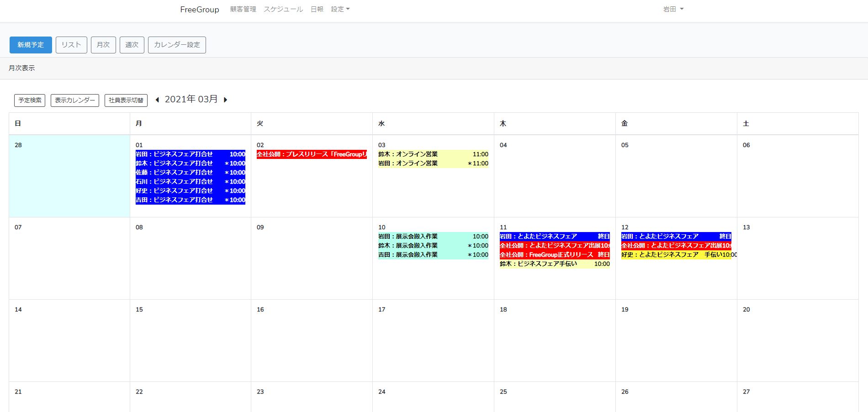Click the FreeGroup brand link
Screen dimensions: 868x412
click(200, 9)
